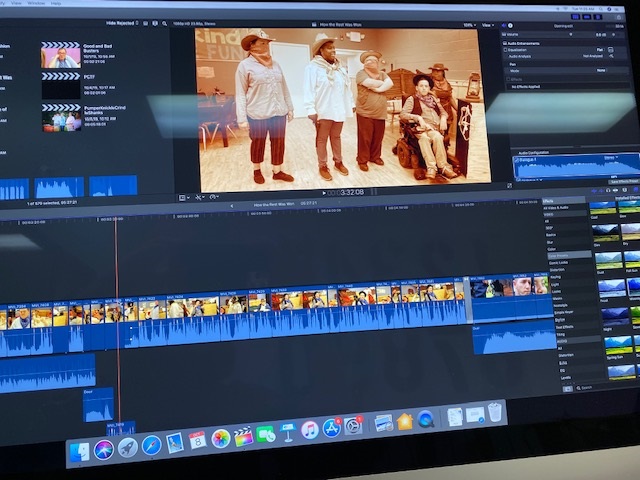
Task: Click the Volume 0.0 dB value field
Action: click(x=601, y=35)
